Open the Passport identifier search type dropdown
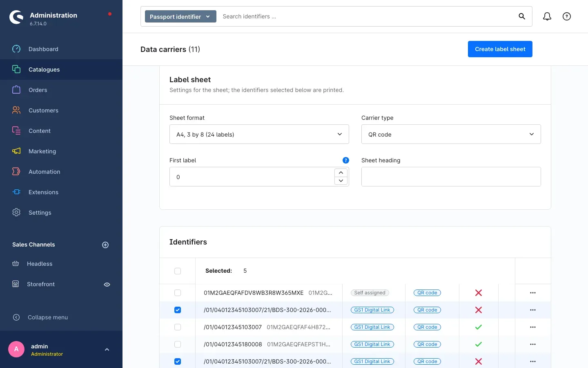Screen dimensions: 588x368 click(x=180, y=16)
